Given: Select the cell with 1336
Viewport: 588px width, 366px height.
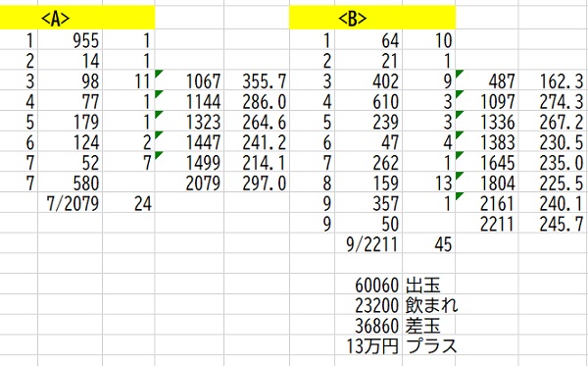Looking at the screenshot, I should [487, 122].
